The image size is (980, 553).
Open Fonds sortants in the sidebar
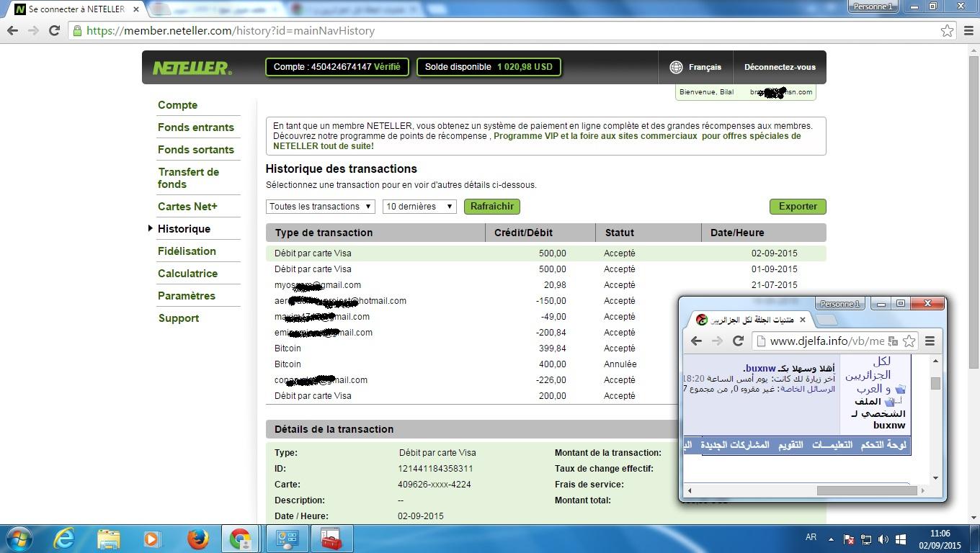pos(196,150)
